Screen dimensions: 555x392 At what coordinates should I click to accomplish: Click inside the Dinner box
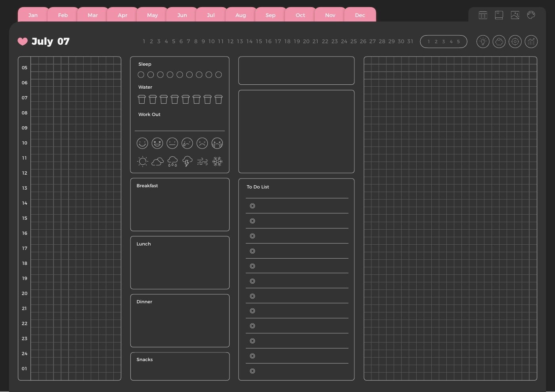pyautogui.click(x=180, y=321)
